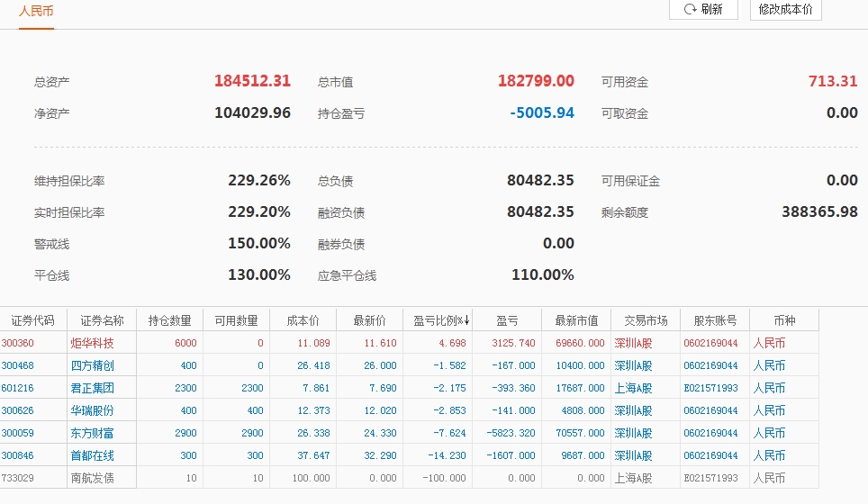Click the 警戒线 value 150.00%

click(259, 243)
